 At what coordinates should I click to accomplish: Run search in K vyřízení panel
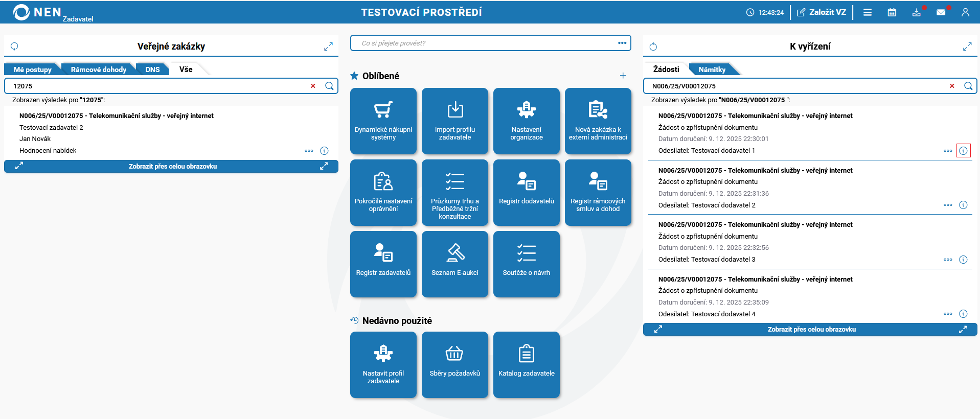[968, 86]
